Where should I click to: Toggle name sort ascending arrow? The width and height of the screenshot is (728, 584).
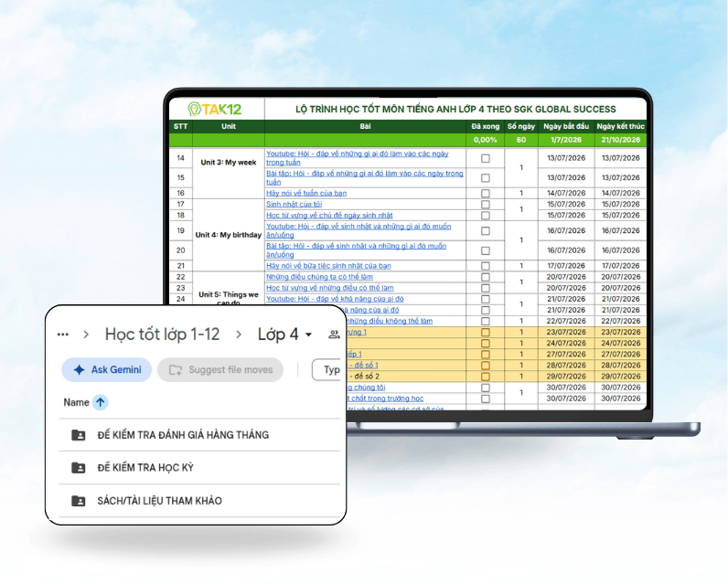(x=100, y=402)
